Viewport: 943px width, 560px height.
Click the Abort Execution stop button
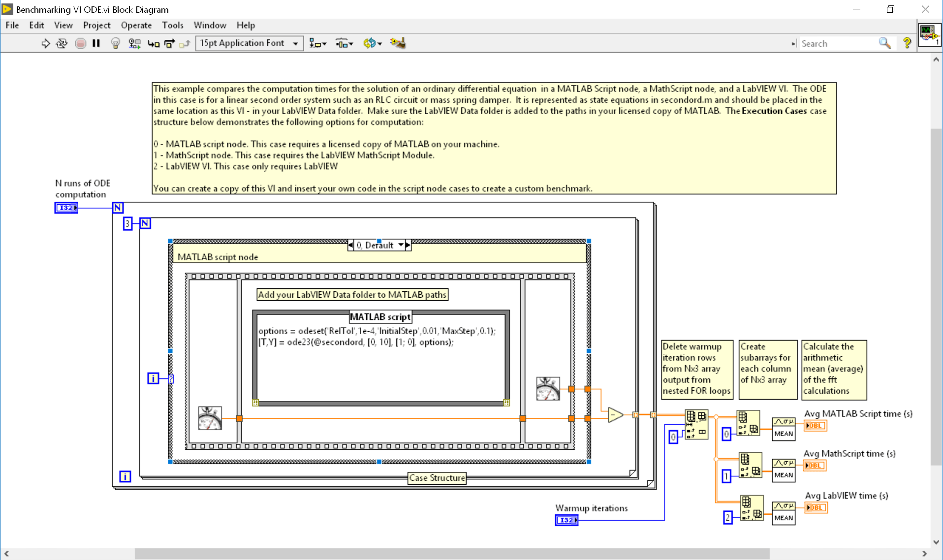tap(81, 43)
